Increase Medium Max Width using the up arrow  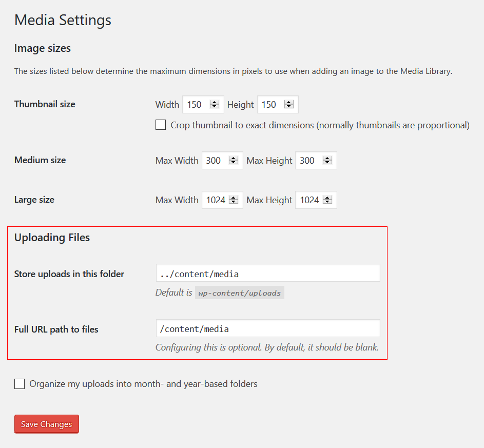[234, 158]
